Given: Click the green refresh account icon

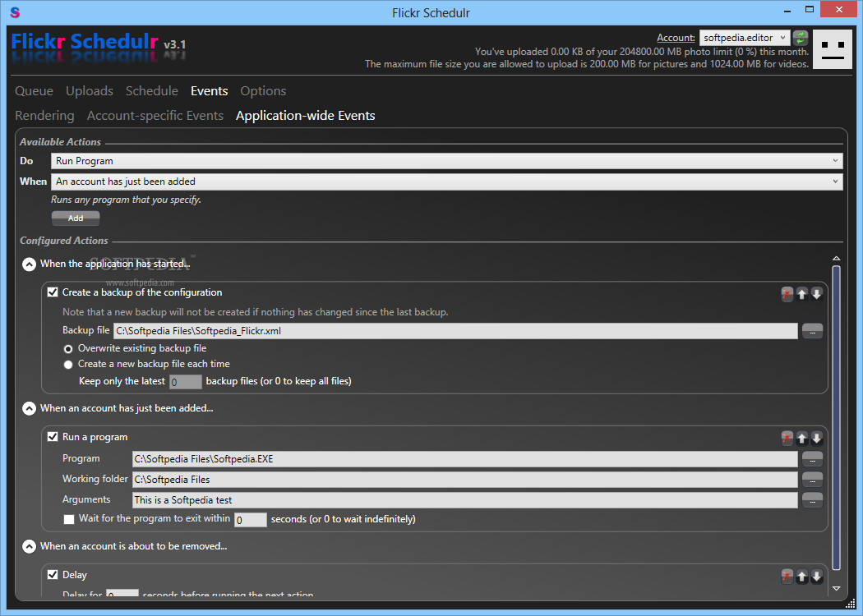Looking at the screenshot, I should point(801,38).
